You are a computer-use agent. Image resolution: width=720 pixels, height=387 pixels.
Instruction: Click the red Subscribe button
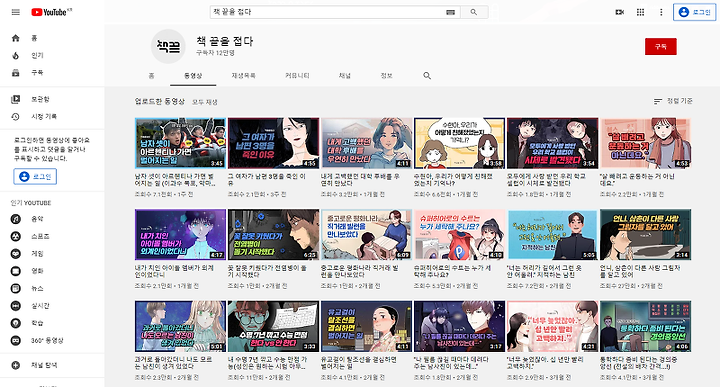coord(660,46)
